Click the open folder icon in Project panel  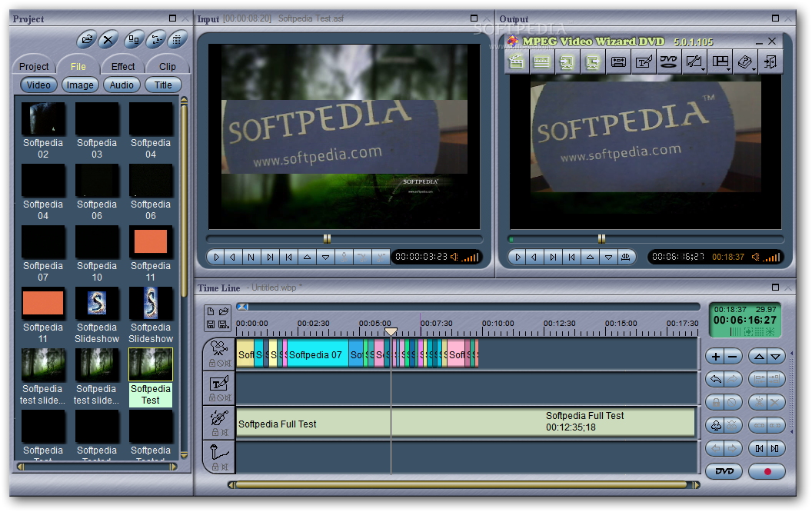pos(87,39)
